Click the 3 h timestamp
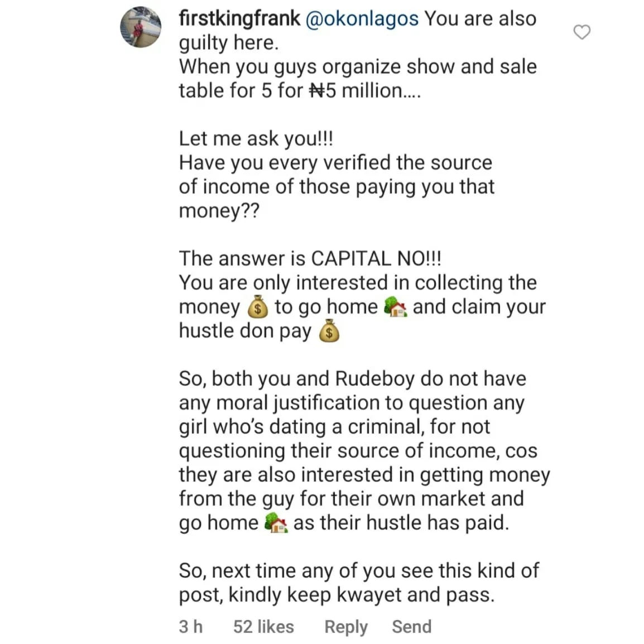Screen dimensions: 644x644 [x=190, y=627]
